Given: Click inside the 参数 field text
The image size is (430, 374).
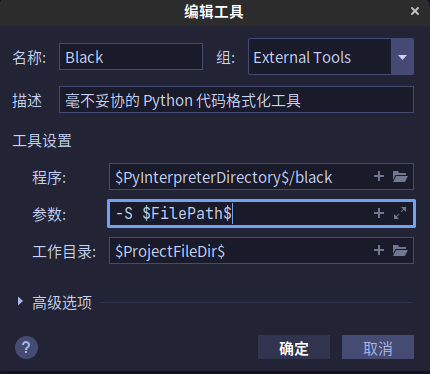Looking at the screenshot, I should point(174,213).
